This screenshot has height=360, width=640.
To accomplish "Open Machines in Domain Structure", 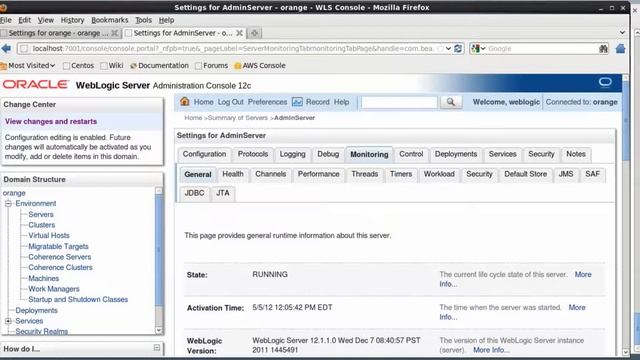I will (44, 278).
